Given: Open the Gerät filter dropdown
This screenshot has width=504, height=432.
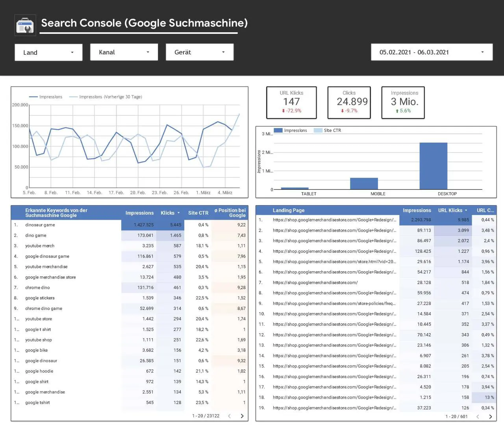Looking at the screenshot, I should [200, 52].
